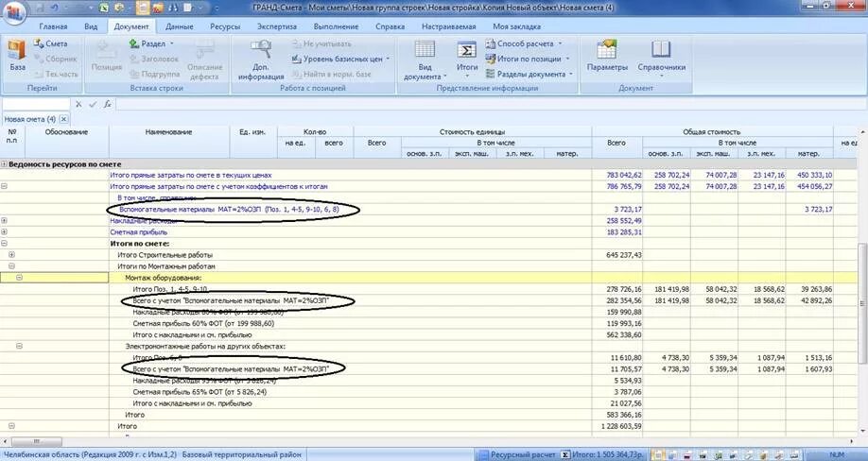Open the Справка ribbon tab

tap(390, 26)
